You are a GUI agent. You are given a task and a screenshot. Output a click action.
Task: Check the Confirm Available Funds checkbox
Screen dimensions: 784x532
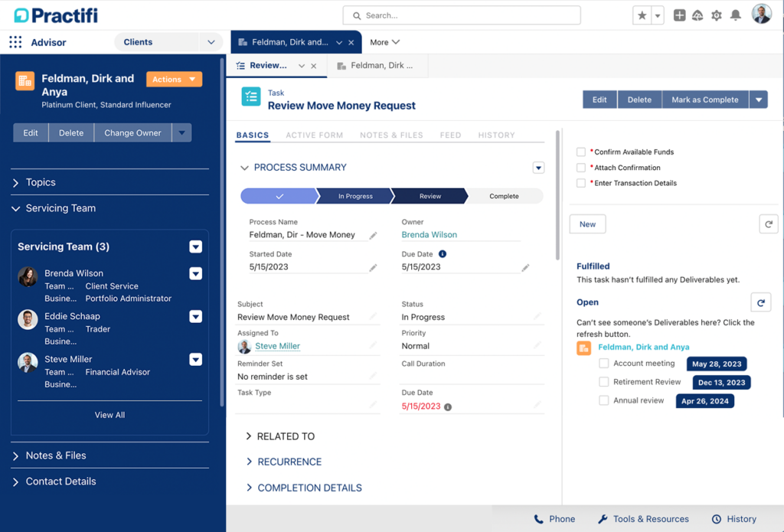[580, 152]
